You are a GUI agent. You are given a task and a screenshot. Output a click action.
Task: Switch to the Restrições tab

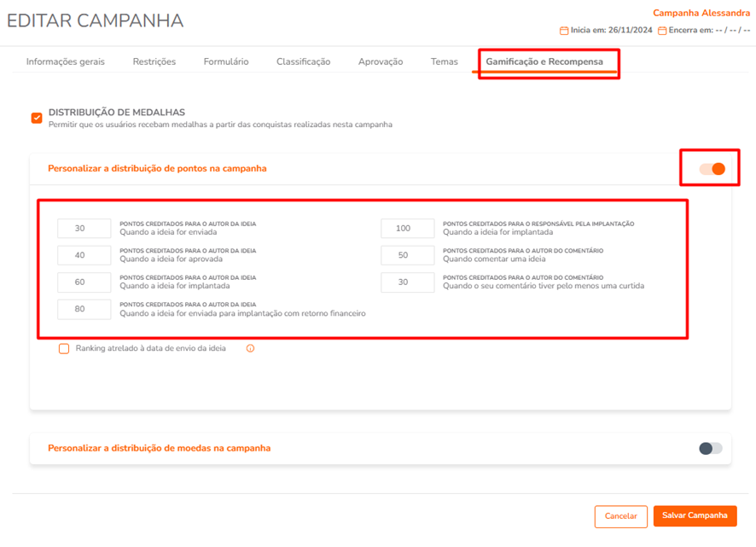click(154, 61)
